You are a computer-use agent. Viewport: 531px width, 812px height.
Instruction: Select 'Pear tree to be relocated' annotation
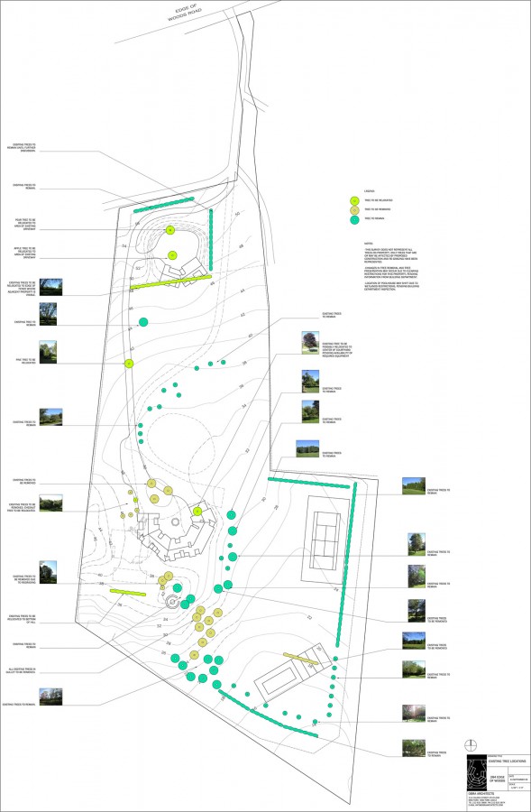click(25, 225)
